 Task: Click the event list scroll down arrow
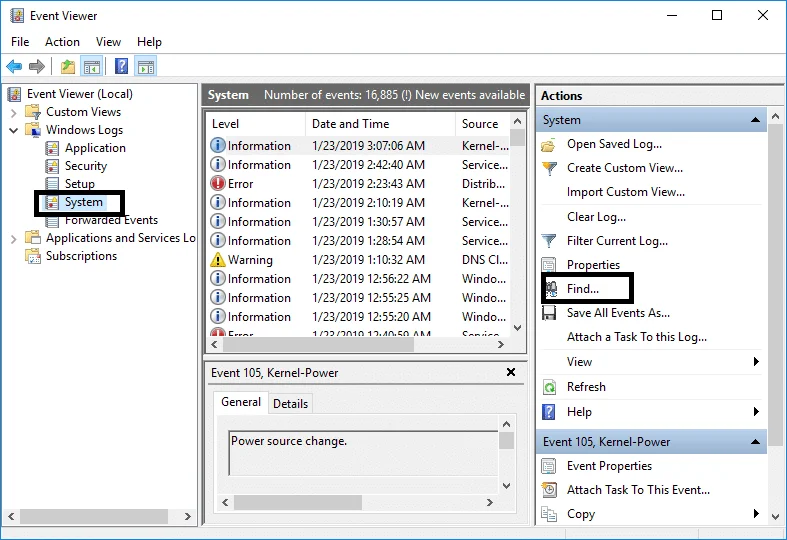[x=517, y=328]
